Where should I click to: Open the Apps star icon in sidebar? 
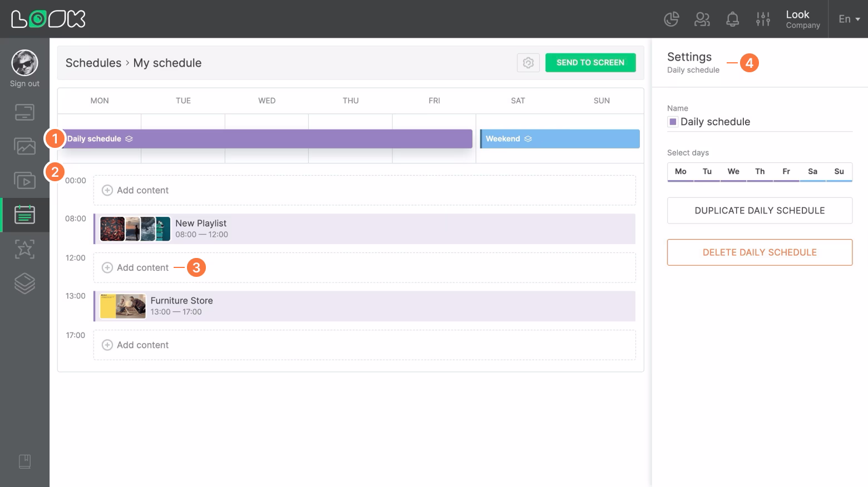24,249
